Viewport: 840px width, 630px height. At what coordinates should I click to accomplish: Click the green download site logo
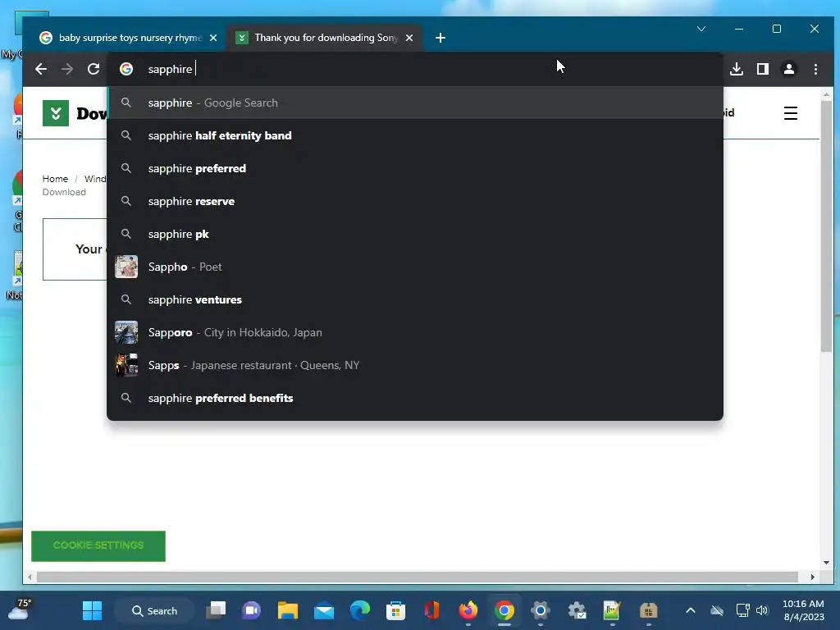click(56, 113)
